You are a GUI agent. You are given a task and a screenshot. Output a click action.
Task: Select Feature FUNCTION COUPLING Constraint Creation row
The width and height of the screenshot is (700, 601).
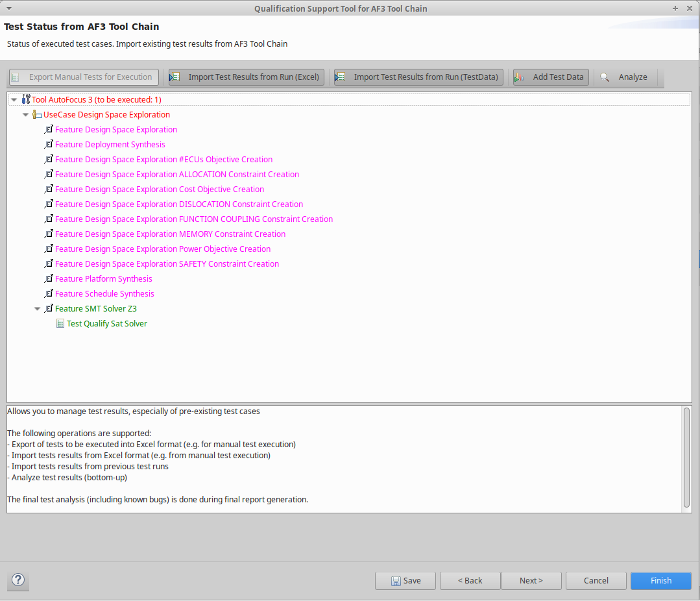click(194, 219)
